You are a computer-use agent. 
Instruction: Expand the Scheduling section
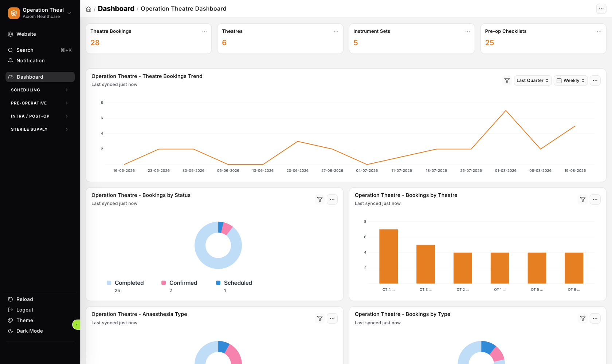[40, 90]
